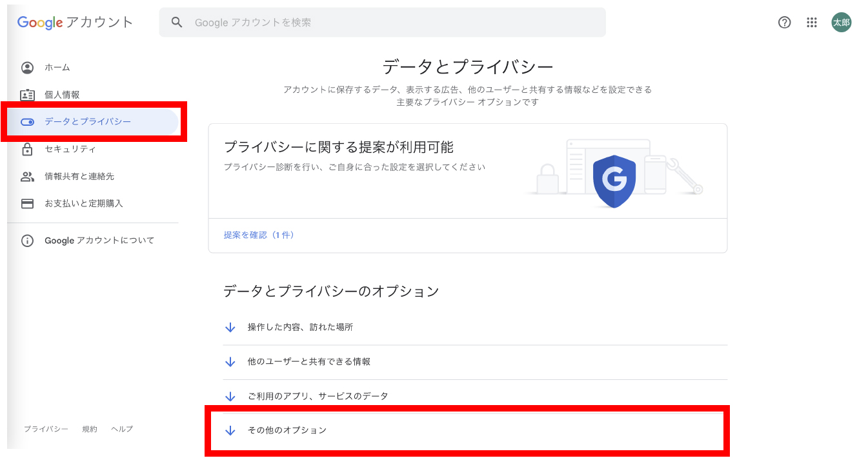The height and width of the screenshot is (467, 868).
Task: Click the ホーム person icon in sidebar
Action: (x=27, y=68)
